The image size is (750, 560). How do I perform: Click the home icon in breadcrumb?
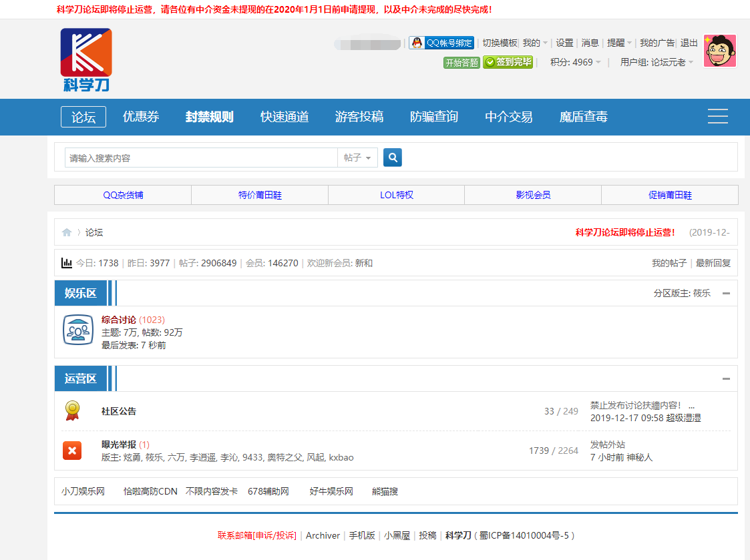[x=67, y=232]
